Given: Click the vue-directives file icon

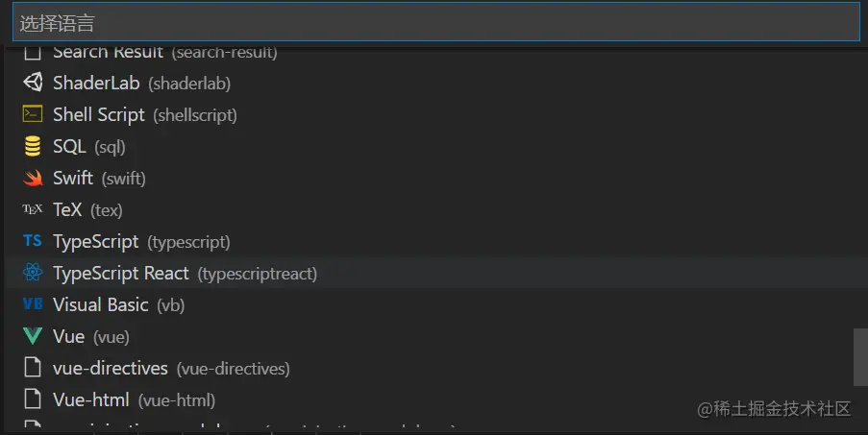Looking at the screenshot, I should point(33,368).
